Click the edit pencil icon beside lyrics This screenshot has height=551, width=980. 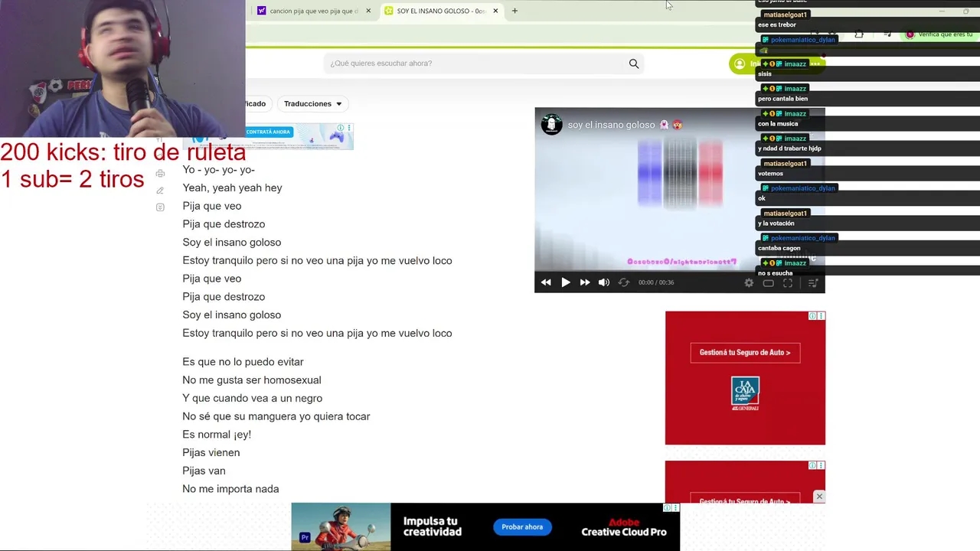[x=160, y=191]
